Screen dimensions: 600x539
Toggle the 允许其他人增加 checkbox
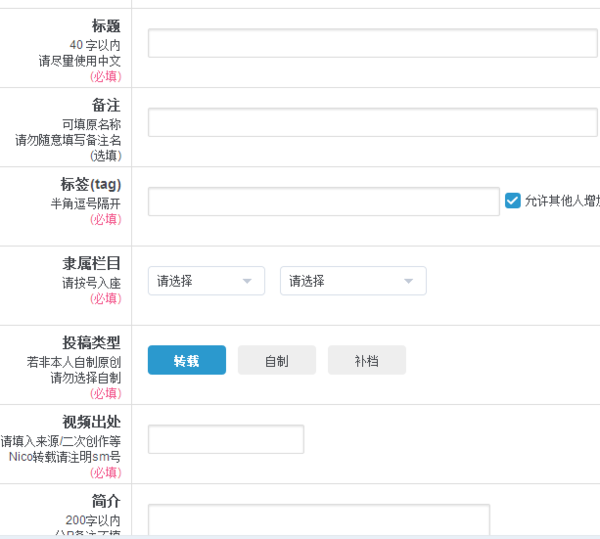coord(513,201)
